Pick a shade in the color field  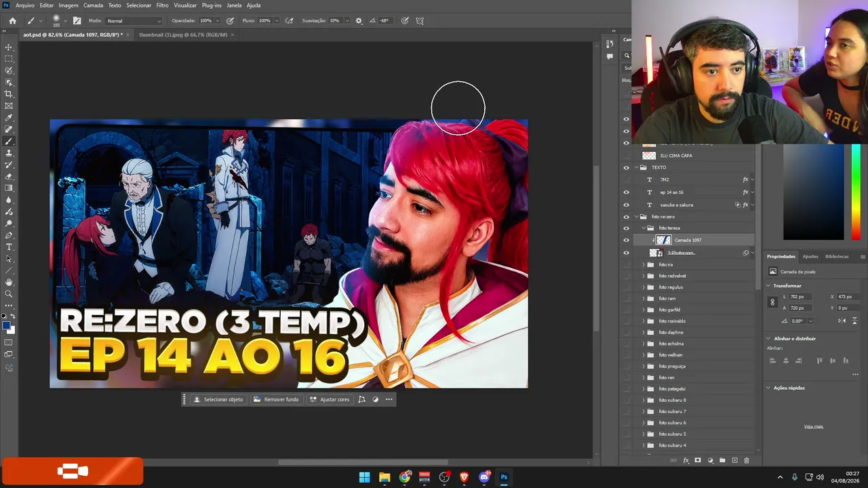[x=814, y=192]
